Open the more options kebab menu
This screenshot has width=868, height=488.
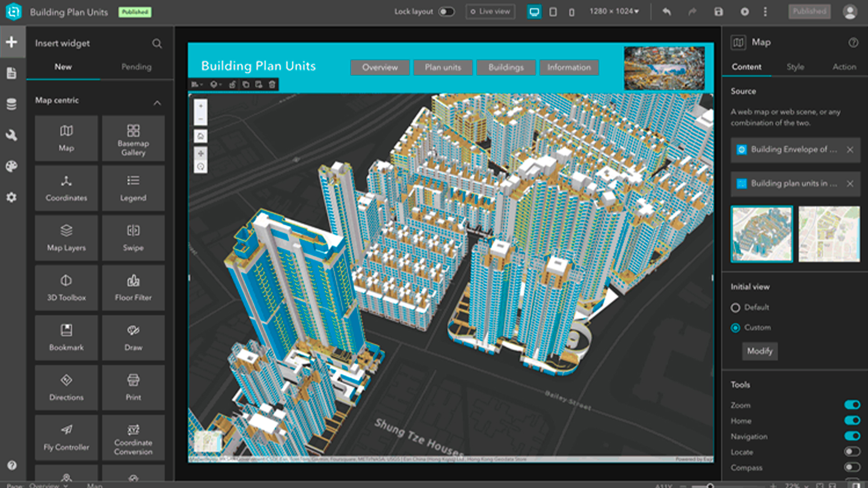[765, 12]
